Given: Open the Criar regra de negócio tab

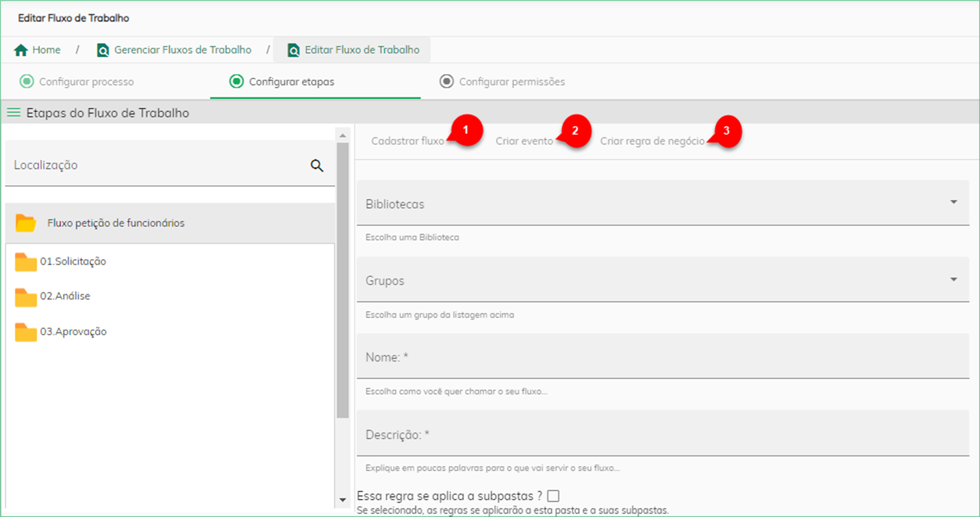Looking at the screenshot, I should (x=652, y=141).
